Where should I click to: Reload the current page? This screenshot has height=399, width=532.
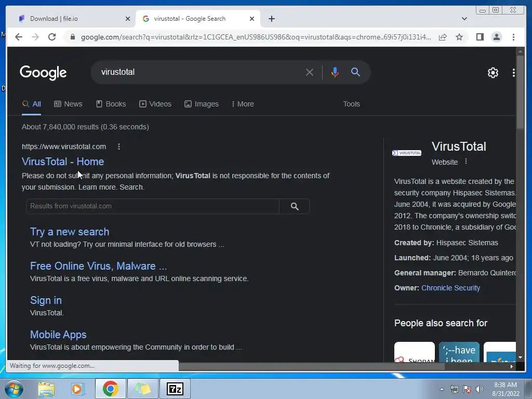click(52, 37)
